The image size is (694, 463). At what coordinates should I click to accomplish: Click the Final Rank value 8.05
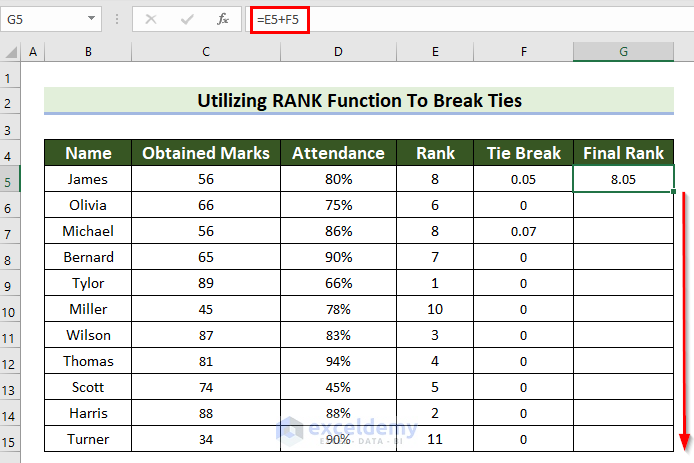pyautogui.click(x=624, y=179)
